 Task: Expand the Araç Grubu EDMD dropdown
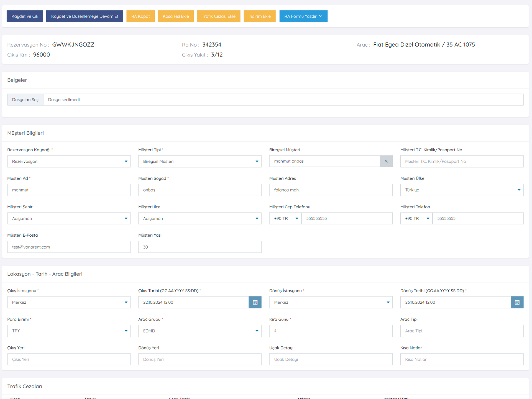199,331
